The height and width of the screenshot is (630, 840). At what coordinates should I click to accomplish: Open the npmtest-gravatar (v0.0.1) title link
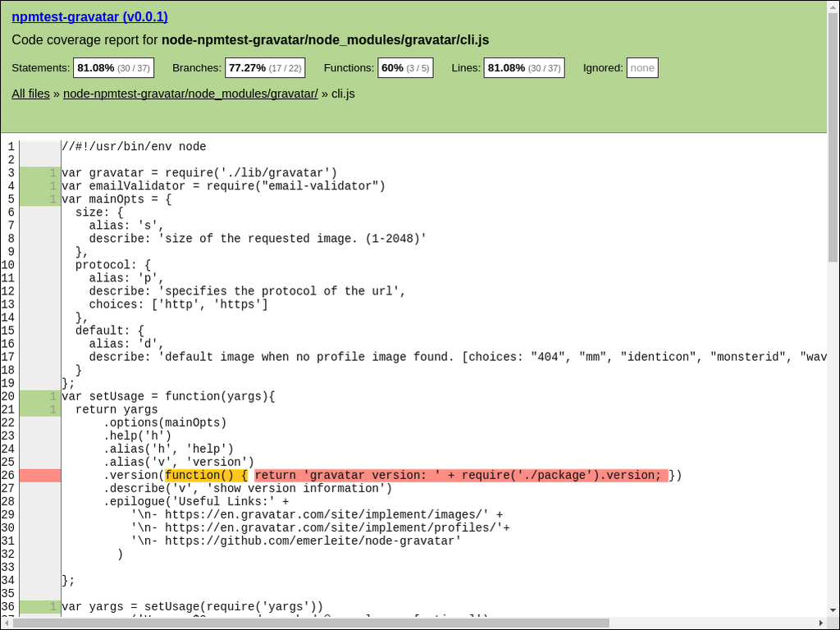click(x=89, y=16)
